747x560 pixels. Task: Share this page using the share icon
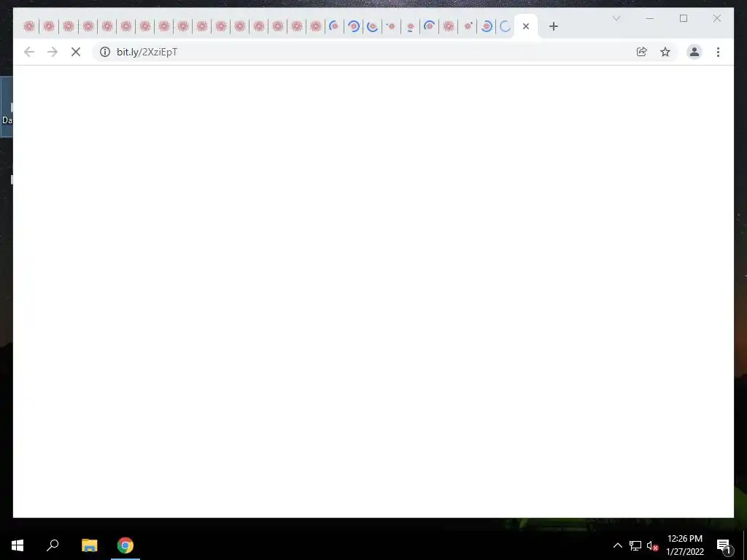(x=642, y=52)
